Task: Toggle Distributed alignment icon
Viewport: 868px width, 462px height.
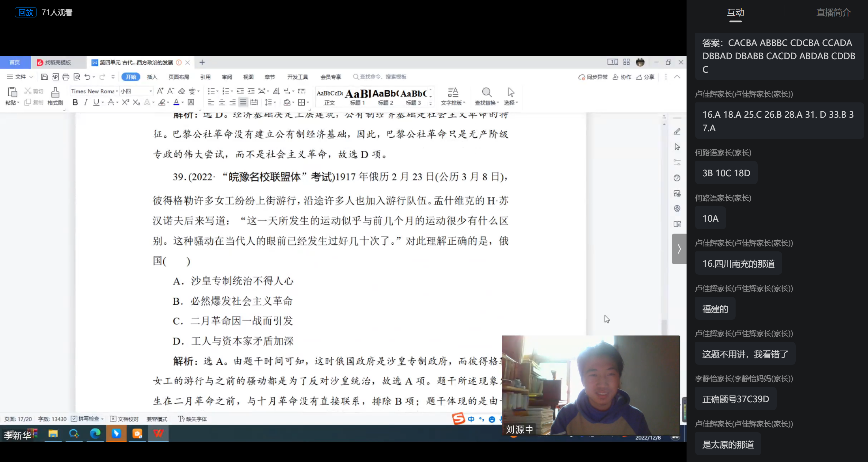Action: (254, 102)
